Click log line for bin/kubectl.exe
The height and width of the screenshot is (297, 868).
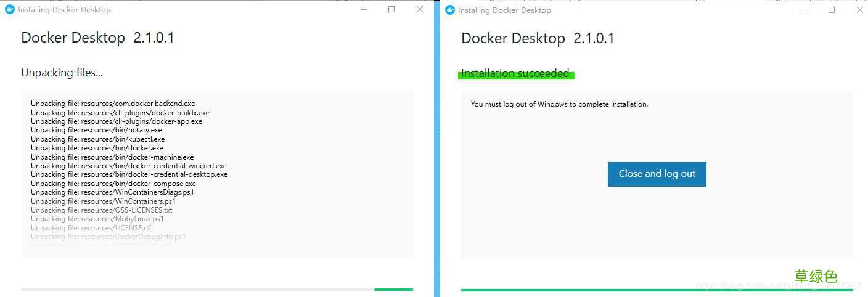pos(97,139)
